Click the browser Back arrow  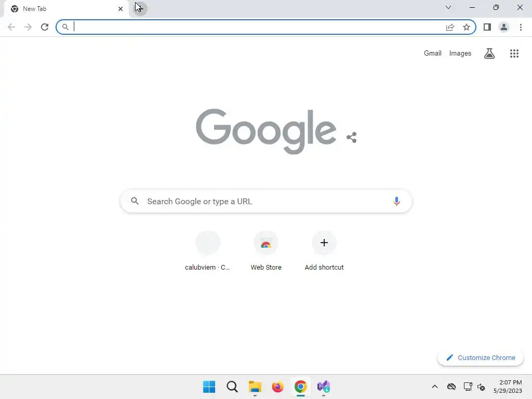[x=11, y=27]
